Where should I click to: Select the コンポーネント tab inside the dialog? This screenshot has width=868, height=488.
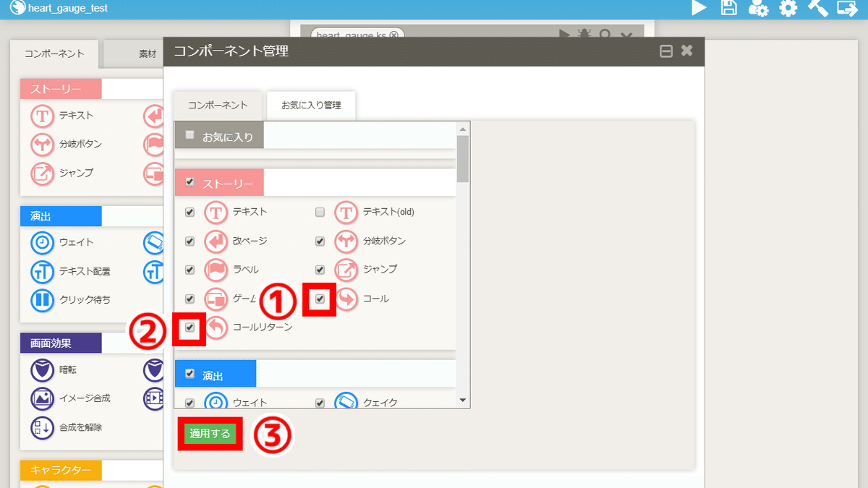[x=218, y=106]
